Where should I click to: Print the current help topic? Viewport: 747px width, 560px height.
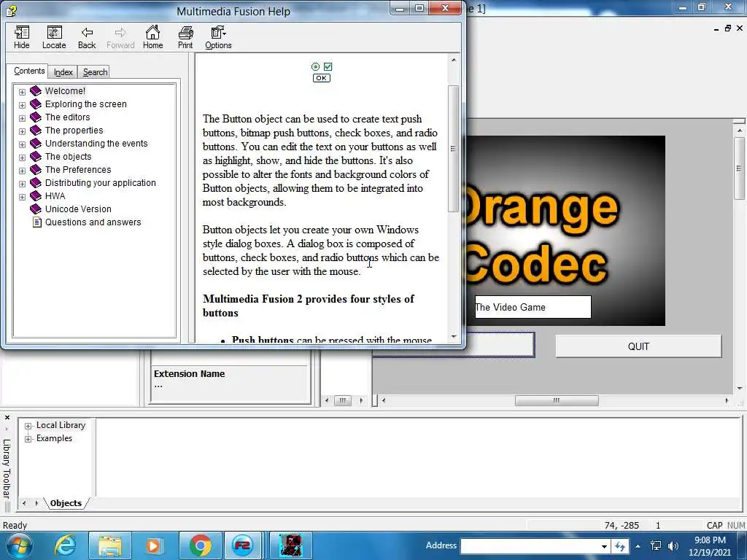point(185,37)
